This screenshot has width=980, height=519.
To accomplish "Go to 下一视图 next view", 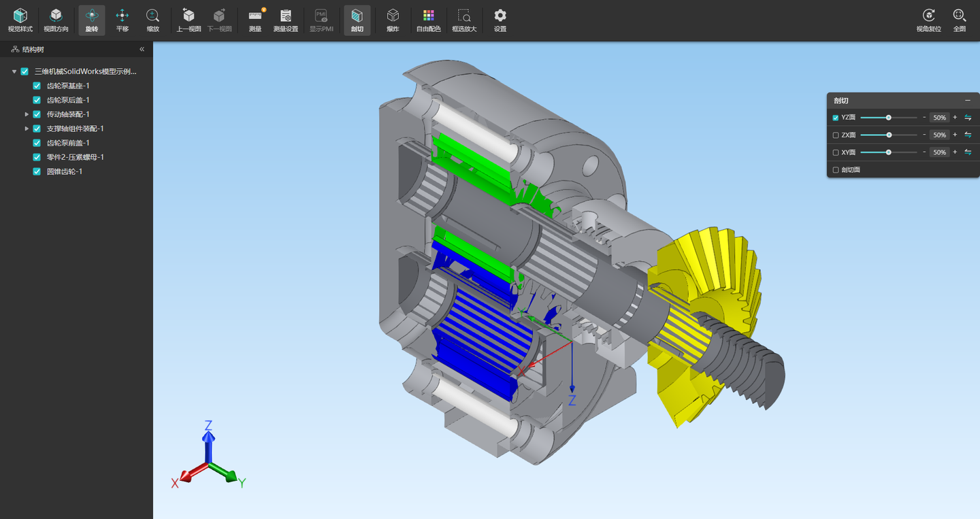I will click(x=219, y=20).
